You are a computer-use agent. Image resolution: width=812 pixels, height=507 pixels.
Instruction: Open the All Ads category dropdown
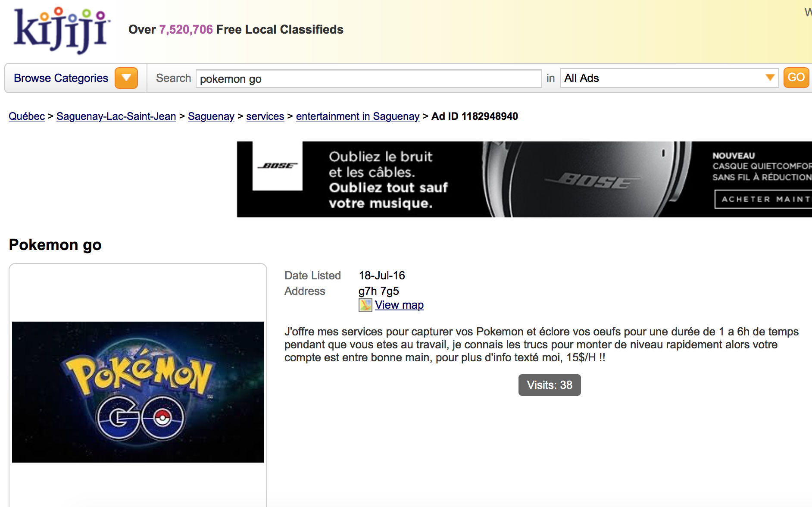669,78
